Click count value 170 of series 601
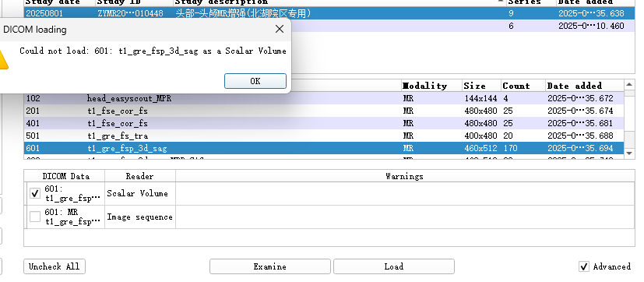 click(510, 148)
